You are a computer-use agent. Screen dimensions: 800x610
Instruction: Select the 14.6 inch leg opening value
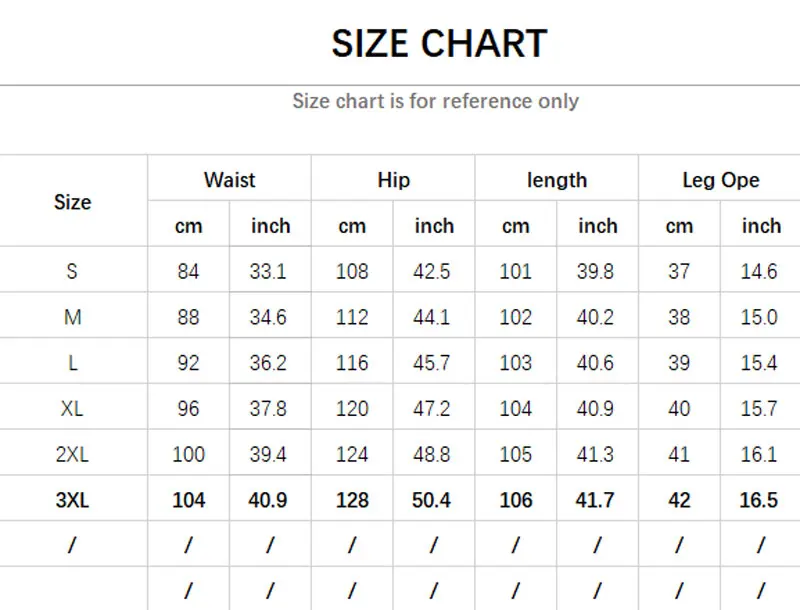click(x=758, y=271)
